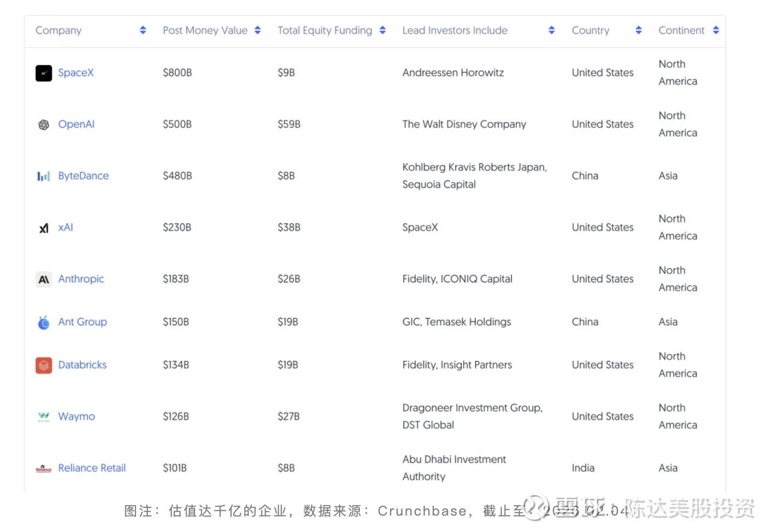778x532 pixels.
Task: Sort by Lead Investors Include arrows
Action: [x=552, y=30]
